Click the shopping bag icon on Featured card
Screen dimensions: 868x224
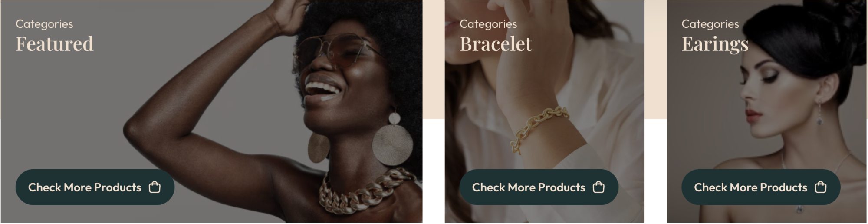(155, 187)
